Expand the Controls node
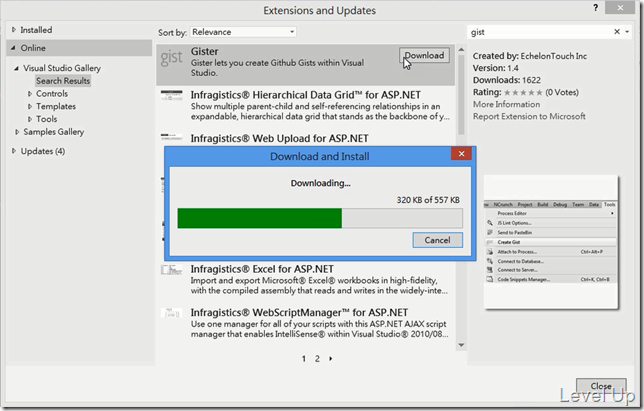Image resolution: width=644 pixels, height=411 pixels. coord(30,94)
